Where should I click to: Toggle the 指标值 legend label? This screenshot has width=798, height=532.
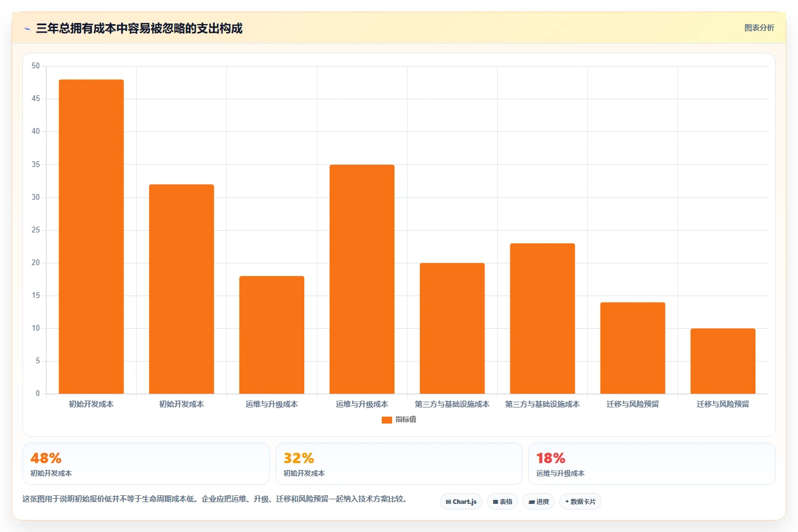pos(406,420)
